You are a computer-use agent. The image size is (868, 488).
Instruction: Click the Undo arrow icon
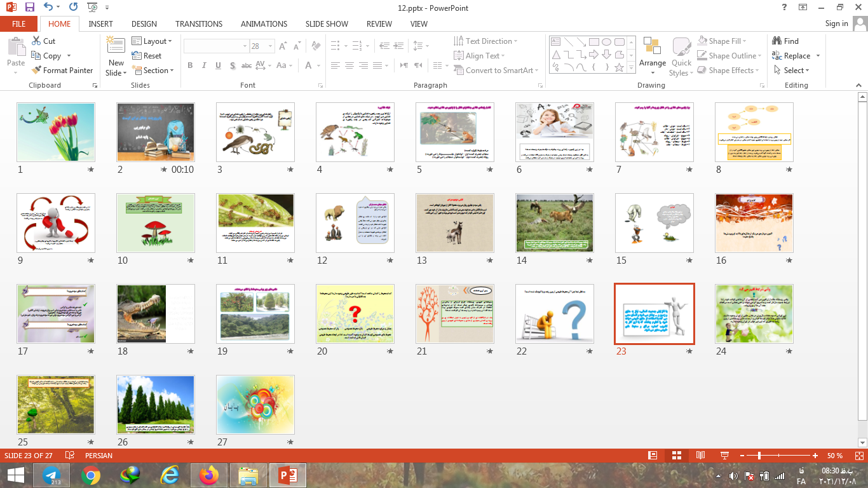point(49,8)
